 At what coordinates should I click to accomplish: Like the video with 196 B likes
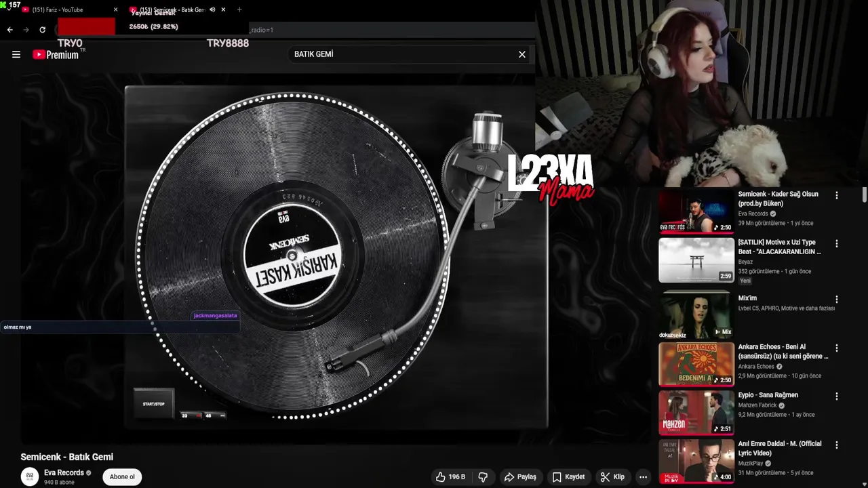pos(451,477)
